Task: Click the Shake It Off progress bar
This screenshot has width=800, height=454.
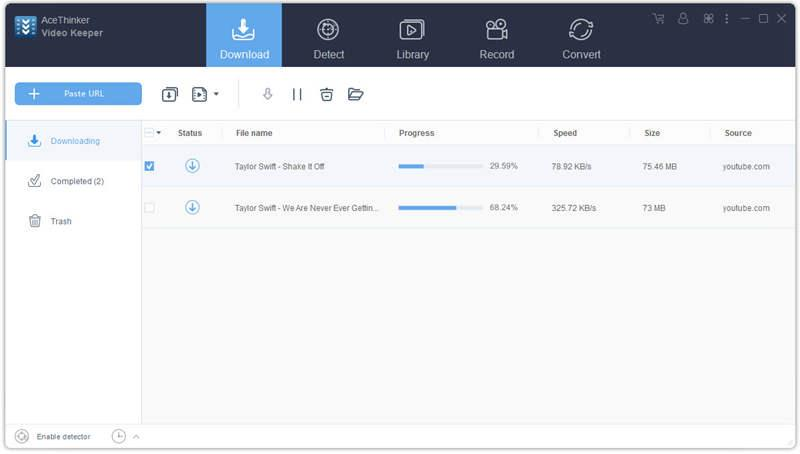Action: [440, 166]
